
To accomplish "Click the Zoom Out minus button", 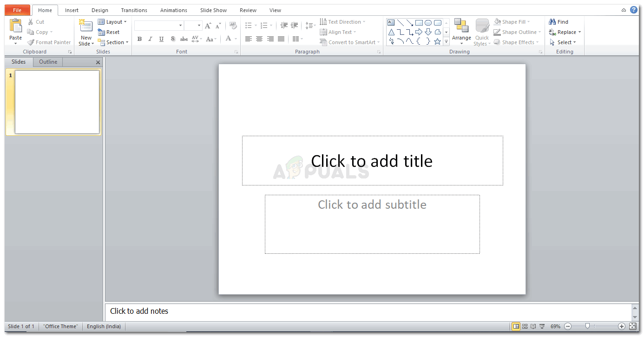I will click(x=568, y=326).
